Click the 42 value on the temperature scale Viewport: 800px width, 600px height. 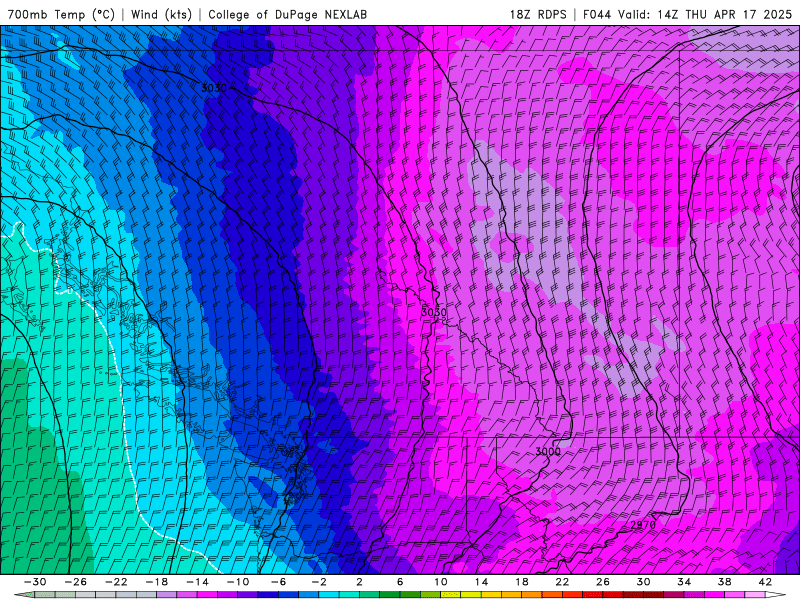[x=765, y=582]
